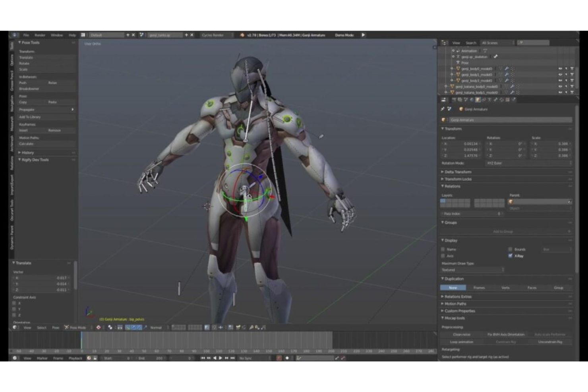
Task: Open the Object constraints properties tab icon
Action: [x=484, y=100]
